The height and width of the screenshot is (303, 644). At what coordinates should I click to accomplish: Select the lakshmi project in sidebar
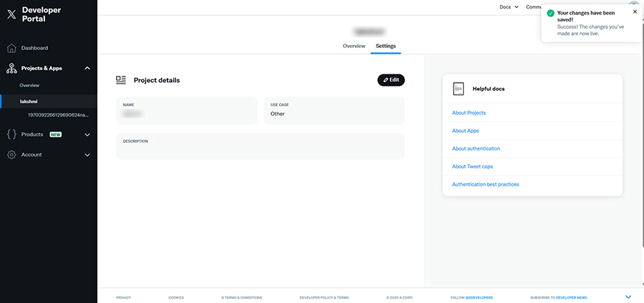point(29,101)
